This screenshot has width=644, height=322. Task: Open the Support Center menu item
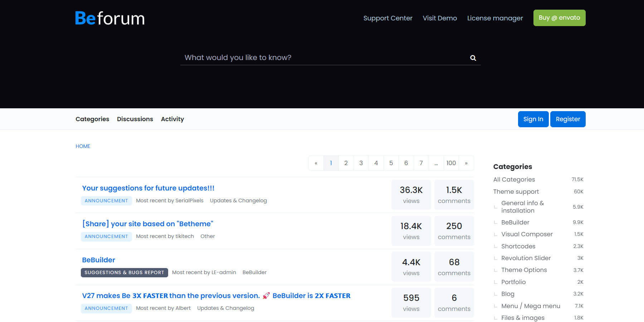pyautogui.click(x=388, y=18)
